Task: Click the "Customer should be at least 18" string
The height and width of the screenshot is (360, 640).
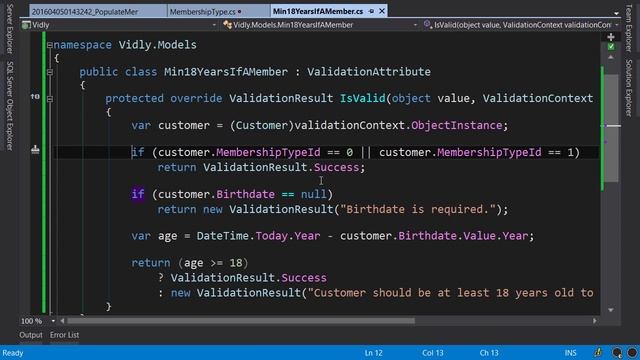Action: [x=451, y=293]
